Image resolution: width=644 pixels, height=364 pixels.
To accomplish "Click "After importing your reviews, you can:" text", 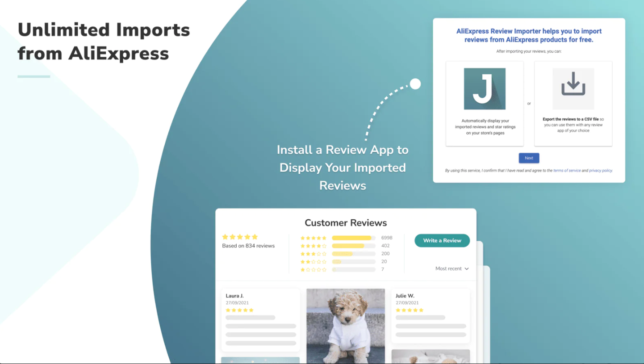I will tap(529, 51).
